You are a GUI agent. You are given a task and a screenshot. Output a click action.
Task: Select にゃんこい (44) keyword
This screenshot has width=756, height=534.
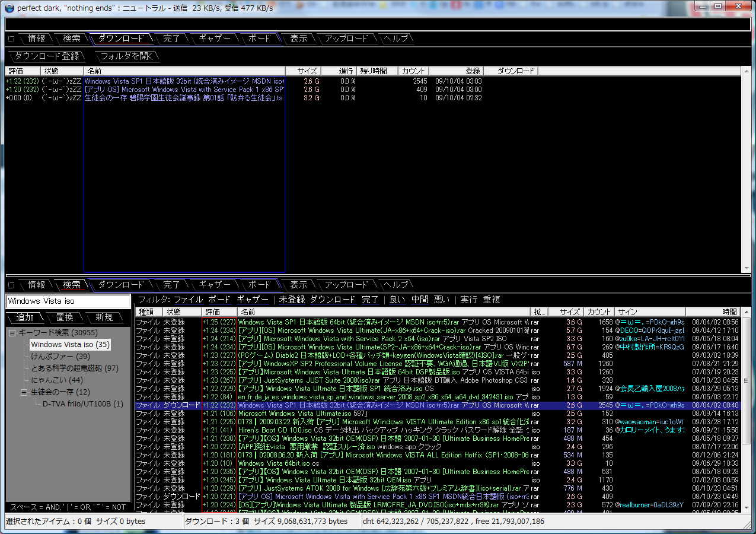click(x=57, y=380)
